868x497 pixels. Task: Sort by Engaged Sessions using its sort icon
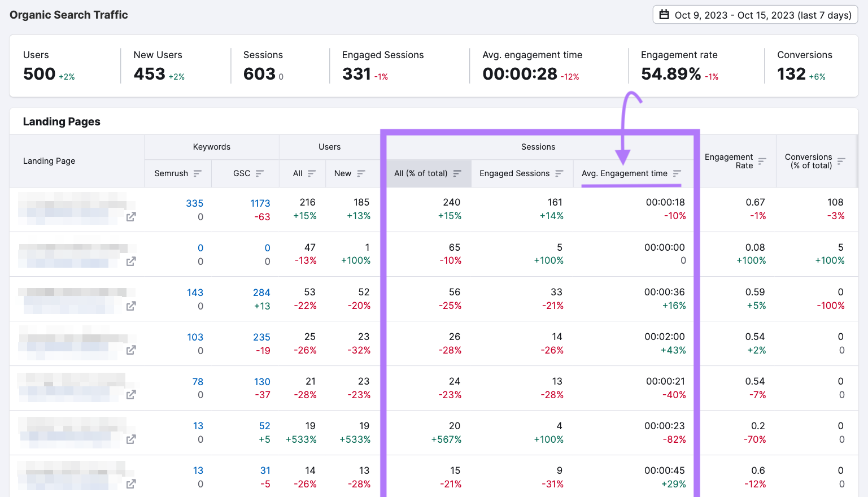559,173
